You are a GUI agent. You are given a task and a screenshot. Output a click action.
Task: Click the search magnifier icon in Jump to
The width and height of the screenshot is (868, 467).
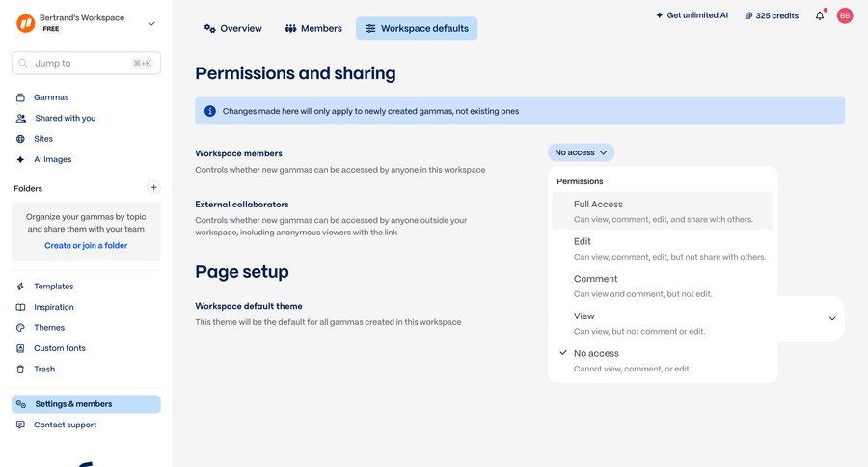click(23, 63)
